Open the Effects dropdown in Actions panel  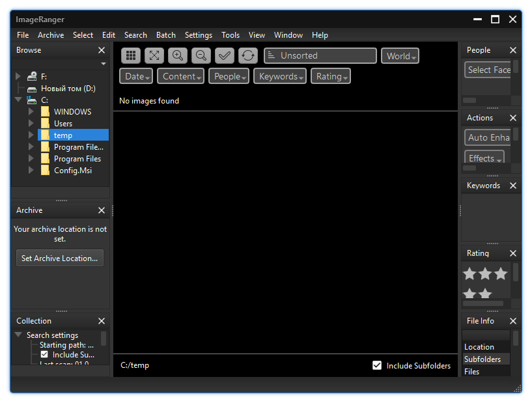tap(484, 158)
